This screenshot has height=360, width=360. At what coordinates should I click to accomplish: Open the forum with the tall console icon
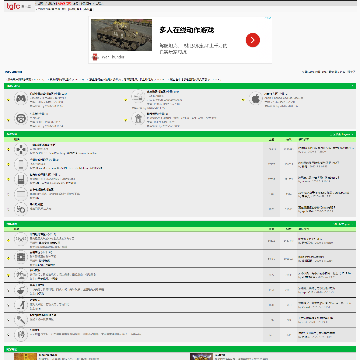(21, 179)
